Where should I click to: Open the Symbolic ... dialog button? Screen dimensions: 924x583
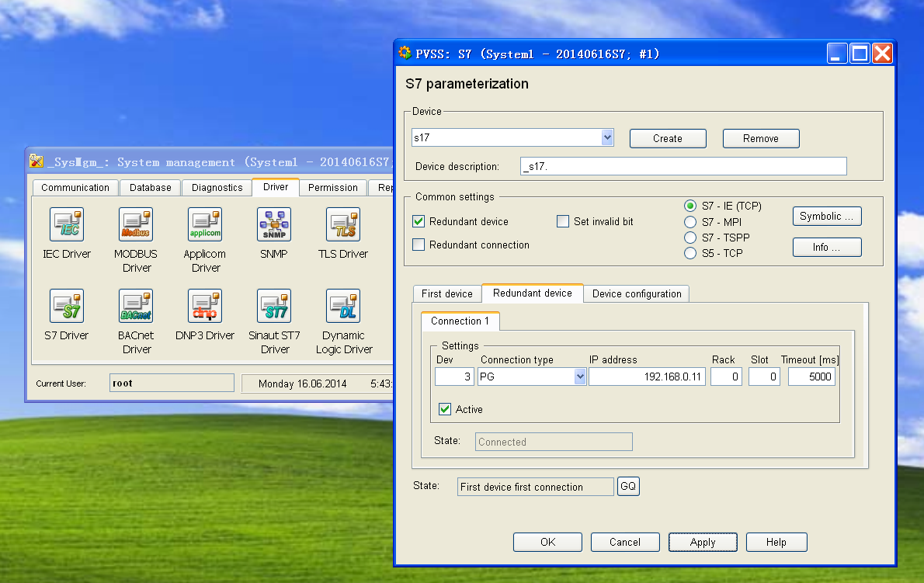(827, 216)
